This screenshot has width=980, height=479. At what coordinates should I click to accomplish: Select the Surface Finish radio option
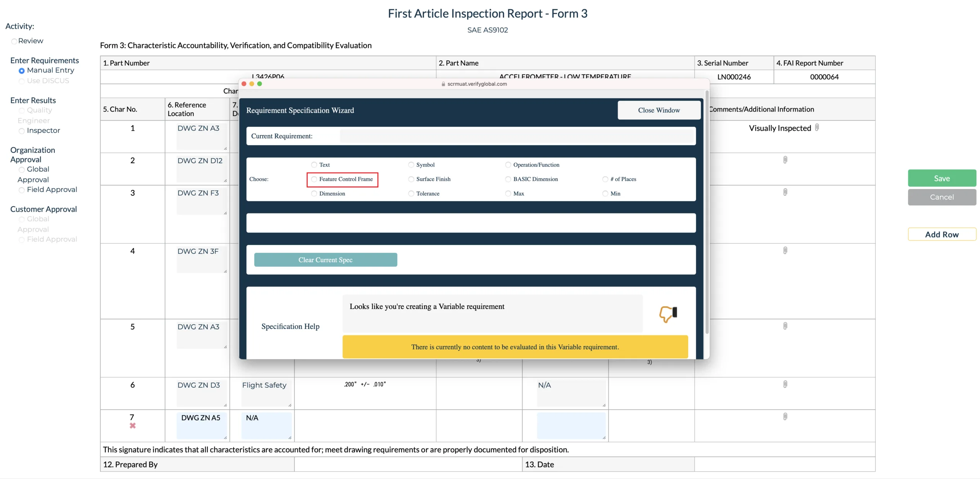[x=411, y=179]
